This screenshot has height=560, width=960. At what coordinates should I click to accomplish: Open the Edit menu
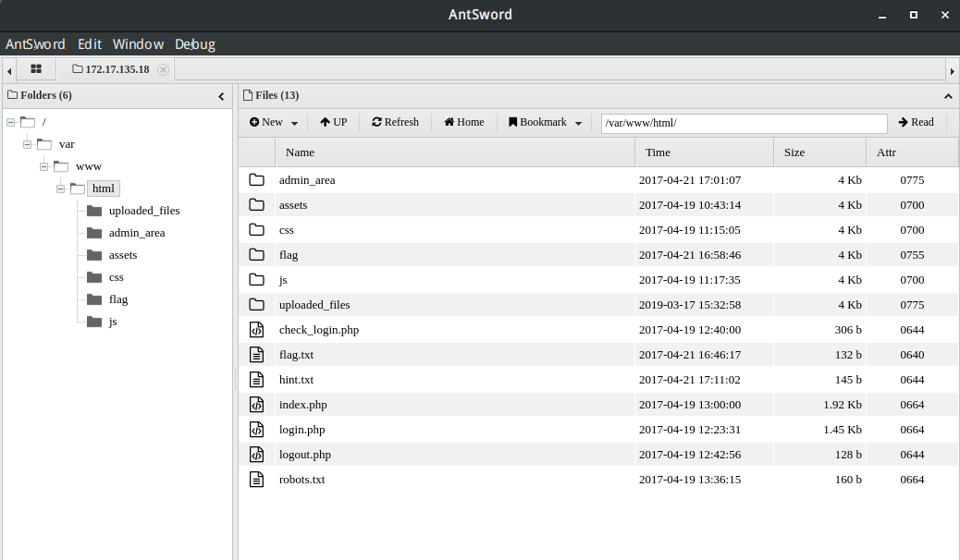(90, 44)
